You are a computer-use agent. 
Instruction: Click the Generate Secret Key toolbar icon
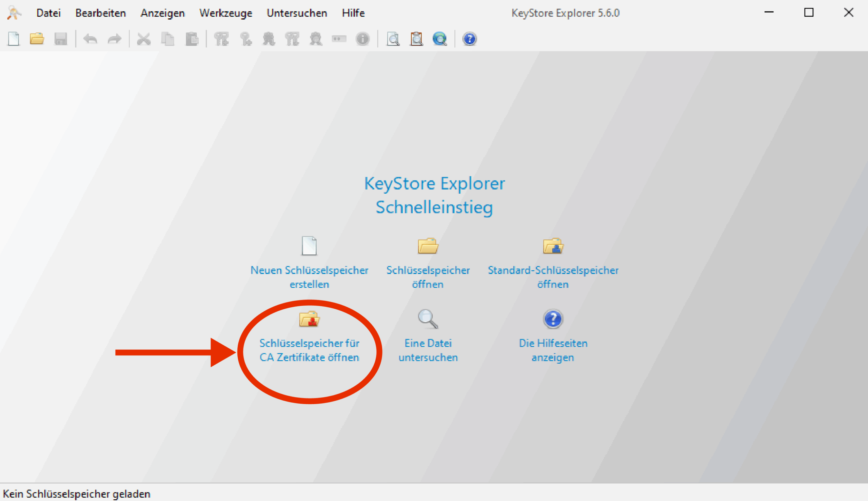[x=245, y=39]
